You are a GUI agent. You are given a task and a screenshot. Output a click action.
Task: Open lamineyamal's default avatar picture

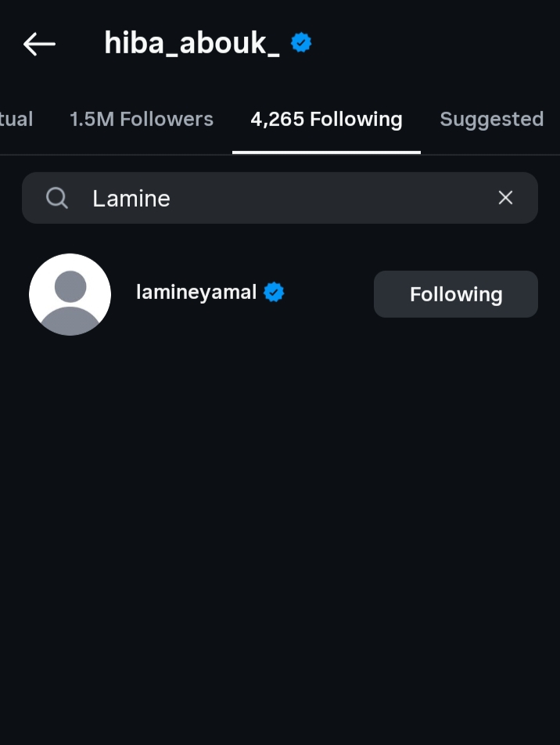(70, 294)
